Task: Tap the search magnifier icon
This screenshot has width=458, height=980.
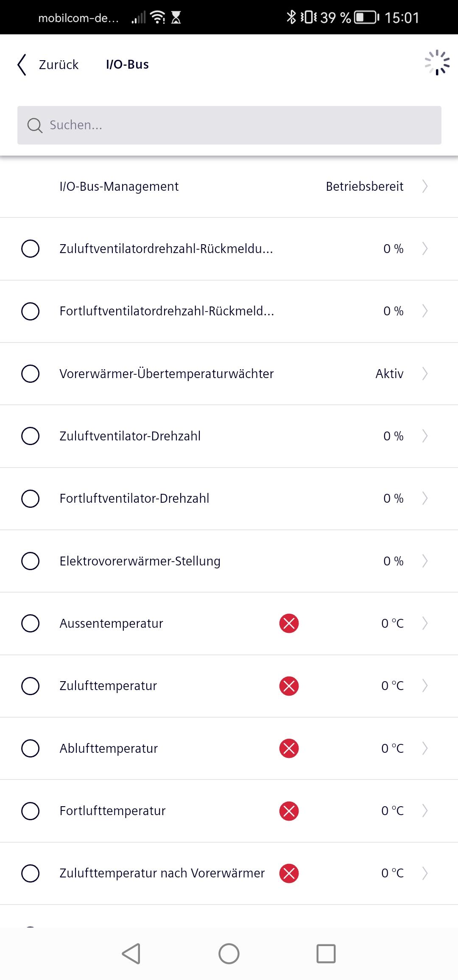Action: (x=35, y=125)
